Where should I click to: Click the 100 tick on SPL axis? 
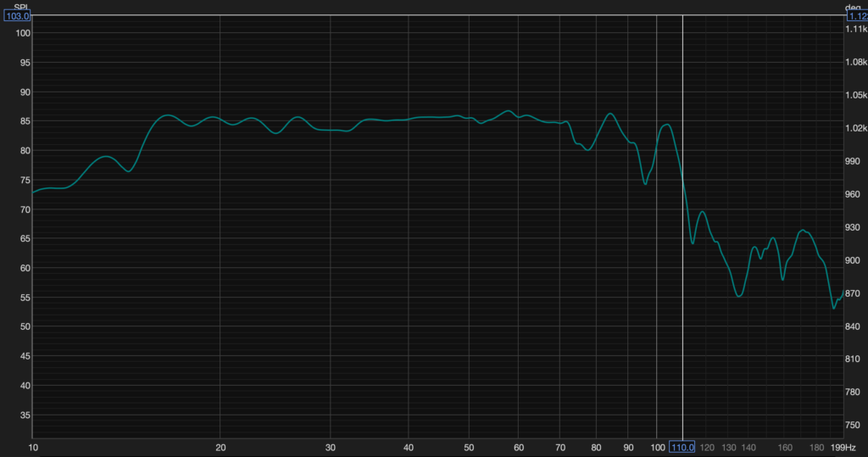pyautogui.click(x=23, y=33)
